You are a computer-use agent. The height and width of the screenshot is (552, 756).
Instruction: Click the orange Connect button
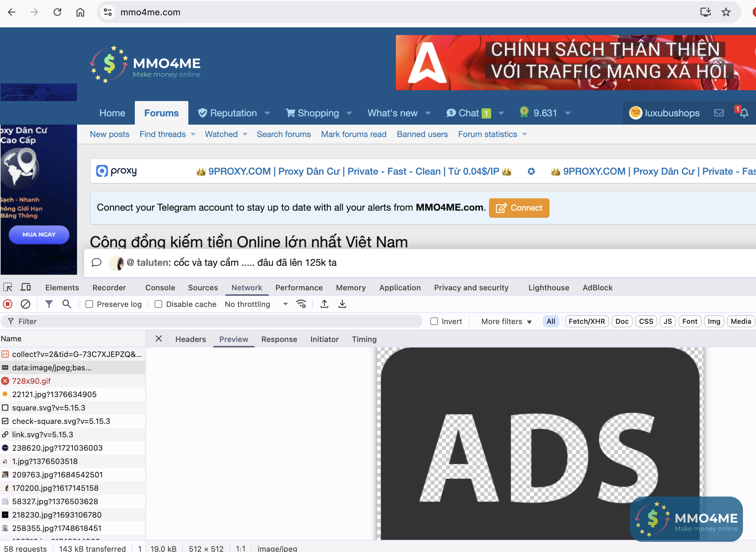[519, 208]
